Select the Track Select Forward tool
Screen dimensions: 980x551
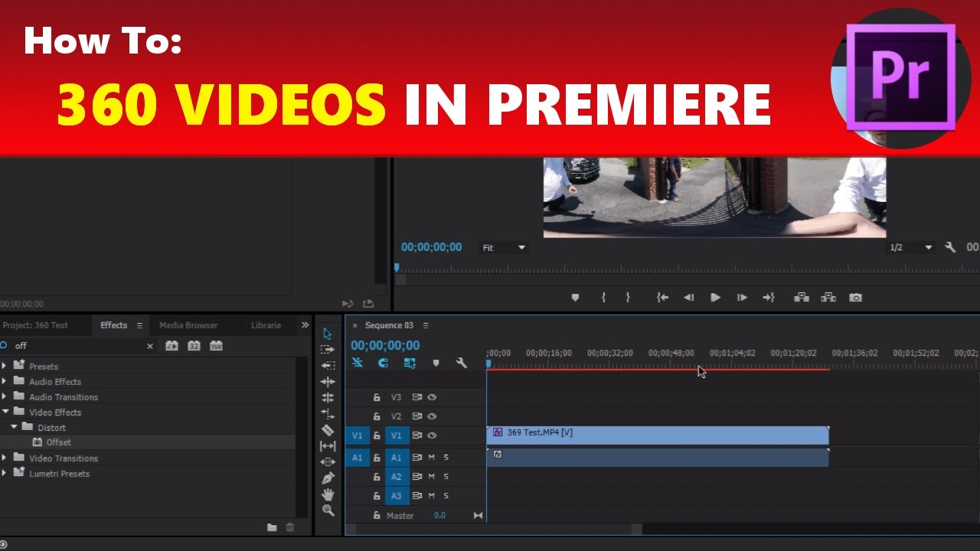(328, 350)
